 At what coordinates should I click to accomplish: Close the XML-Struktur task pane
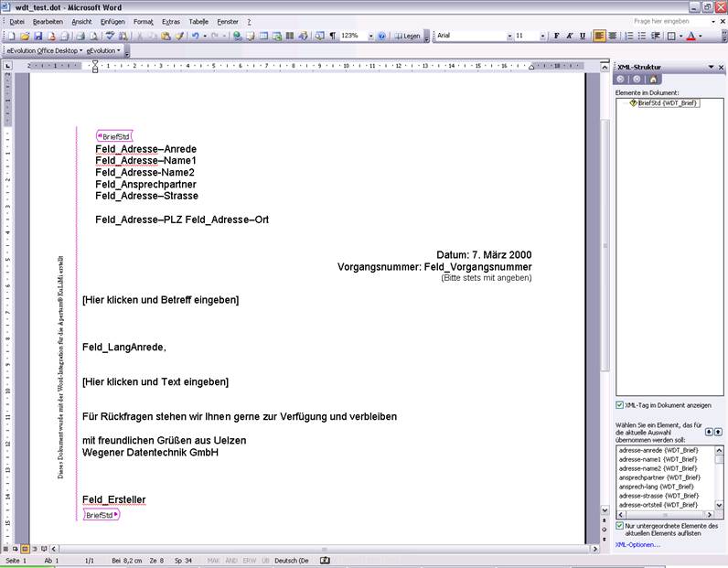pos(721,68)
